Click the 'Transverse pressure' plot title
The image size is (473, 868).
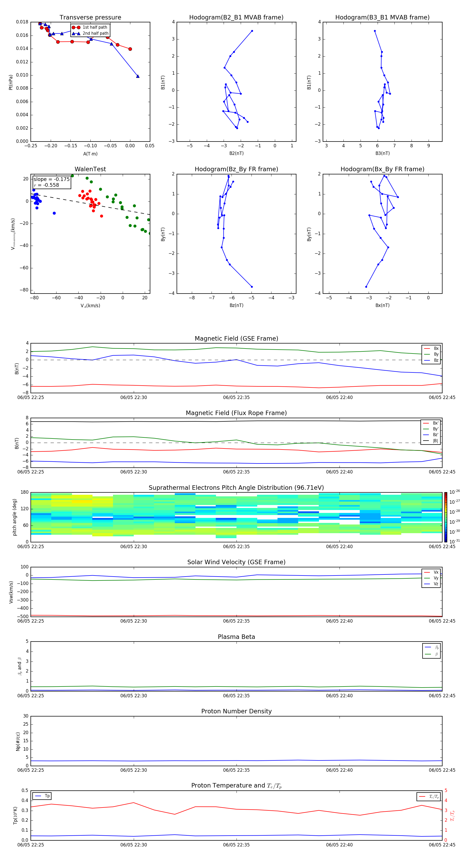pos(90,18)
